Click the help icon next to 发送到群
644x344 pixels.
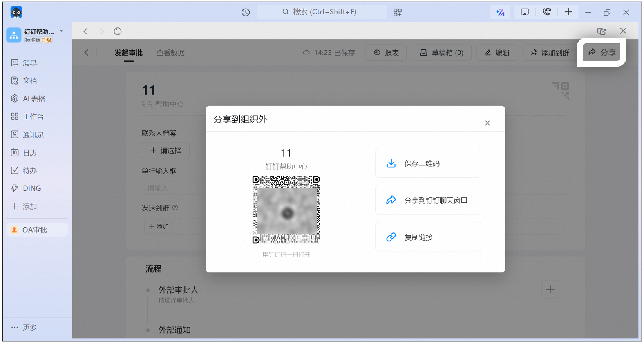click(x=175, y=208)
